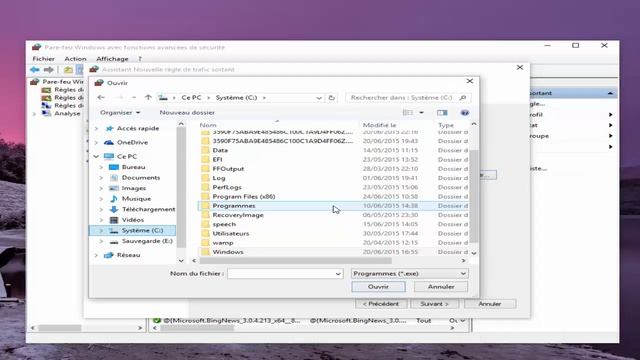Screen dimensions: 640x360
Task: Expand the OneDrive tree node
Action: 96,143
